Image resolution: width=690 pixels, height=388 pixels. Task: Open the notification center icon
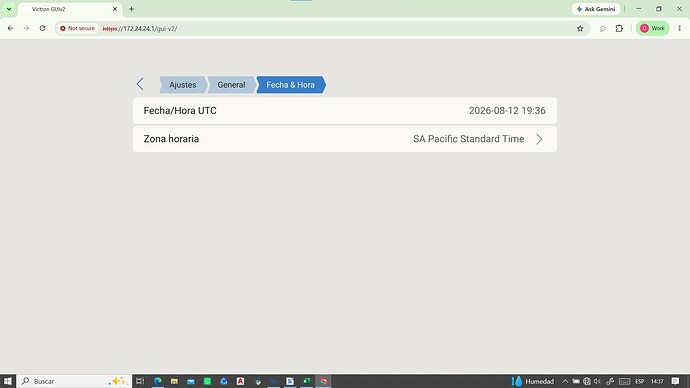pyautogui.click(x=675, y=381)
